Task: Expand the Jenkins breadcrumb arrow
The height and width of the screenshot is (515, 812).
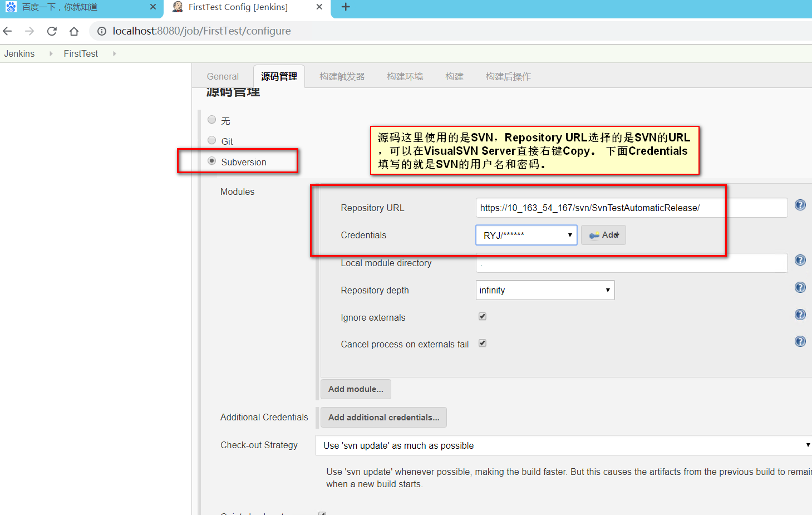Action: pos(51,53)
